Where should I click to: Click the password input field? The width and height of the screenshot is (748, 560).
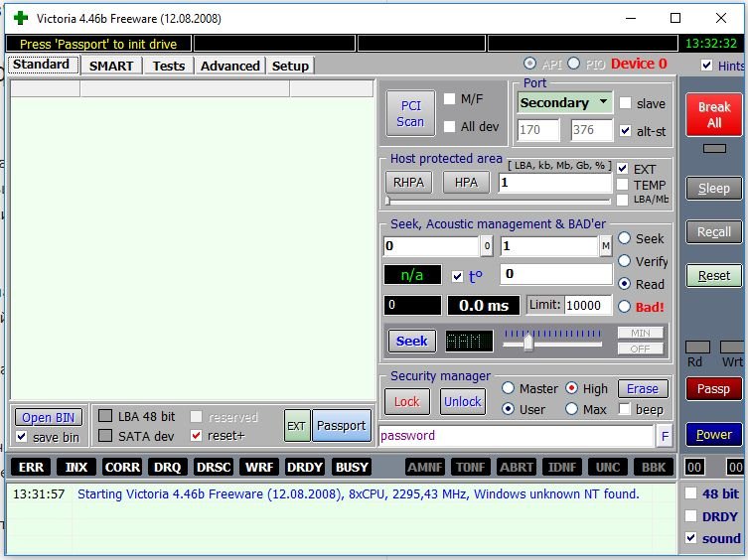point(517,436)
